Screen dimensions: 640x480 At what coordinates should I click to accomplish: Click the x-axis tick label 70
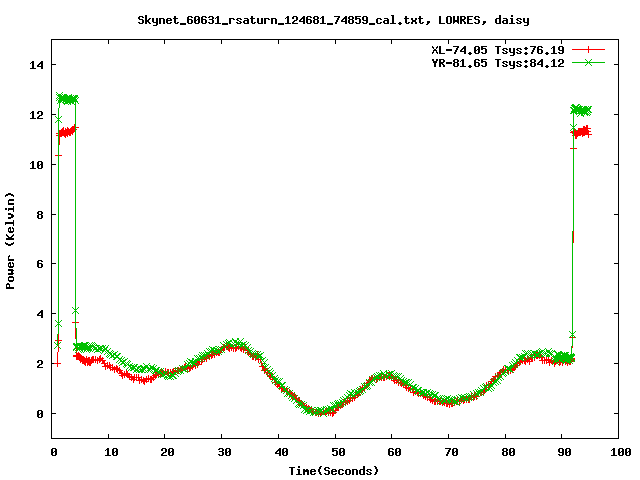[451, 452]
